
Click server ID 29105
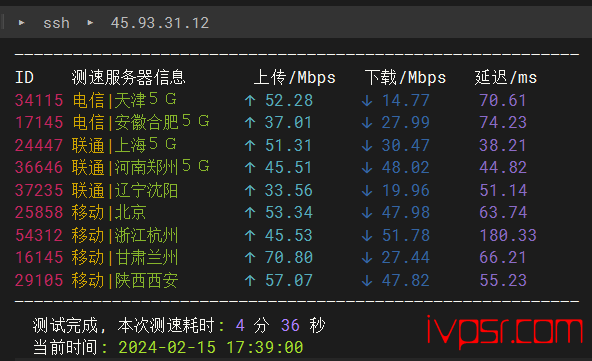tap(39, 281)
